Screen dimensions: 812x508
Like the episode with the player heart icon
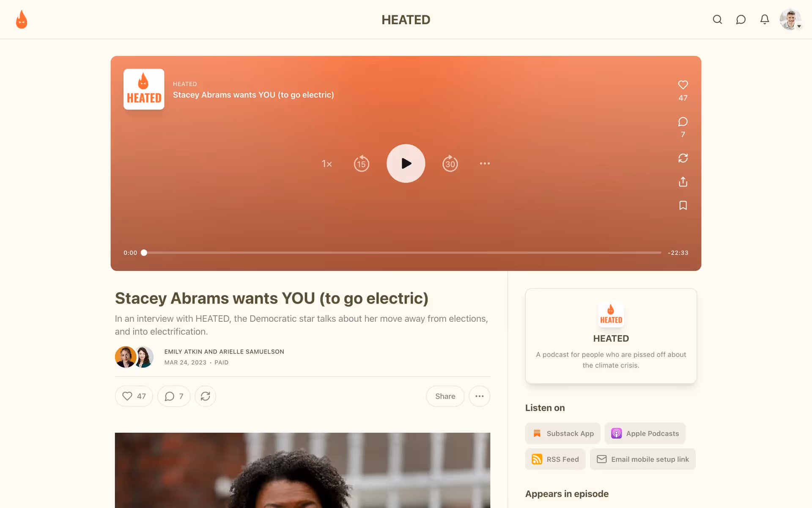(683, 85)
